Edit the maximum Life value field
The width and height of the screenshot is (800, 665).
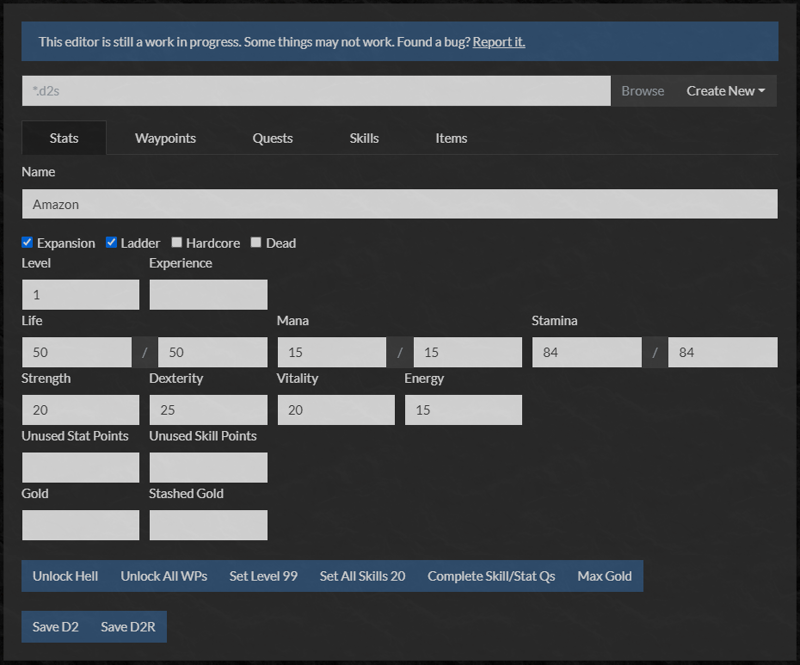tap(213, 352)
